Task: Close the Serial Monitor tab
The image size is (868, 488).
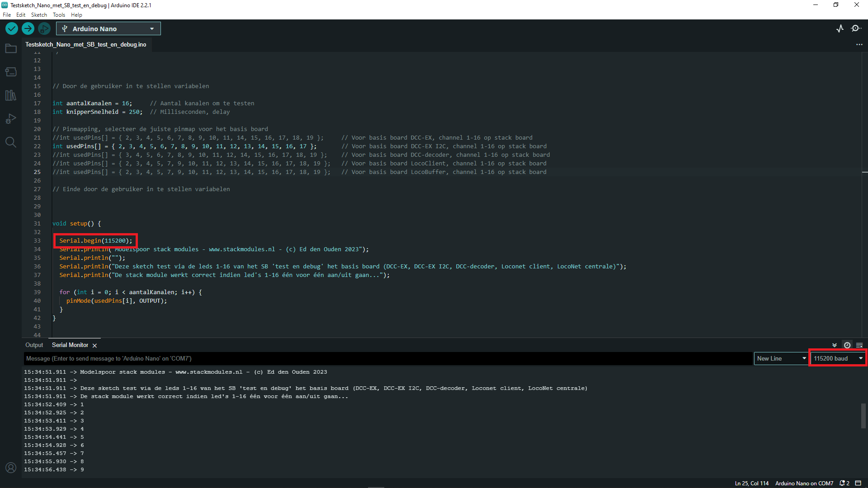Action: pyautogui.click(x=95, y=345)
